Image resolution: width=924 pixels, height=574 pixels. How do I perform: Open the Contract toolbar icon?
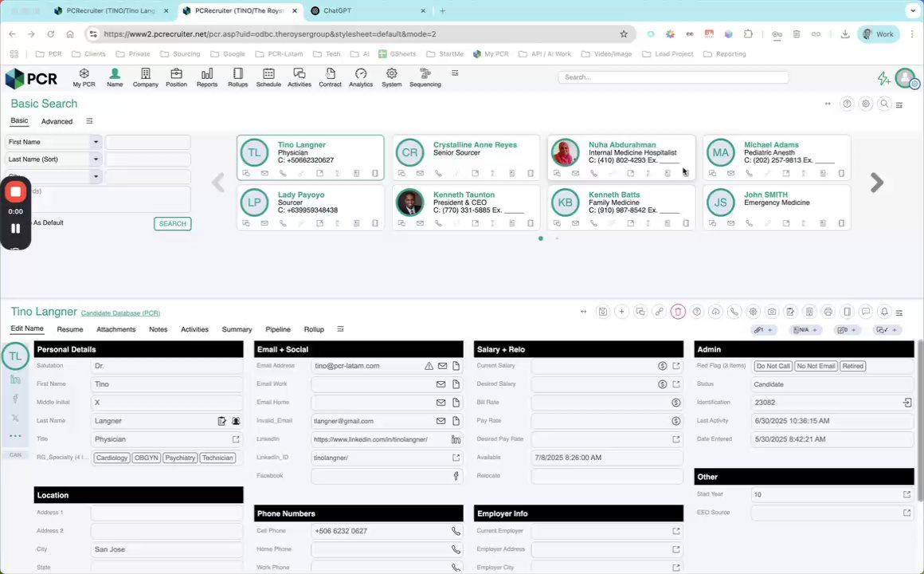(330, 77)
